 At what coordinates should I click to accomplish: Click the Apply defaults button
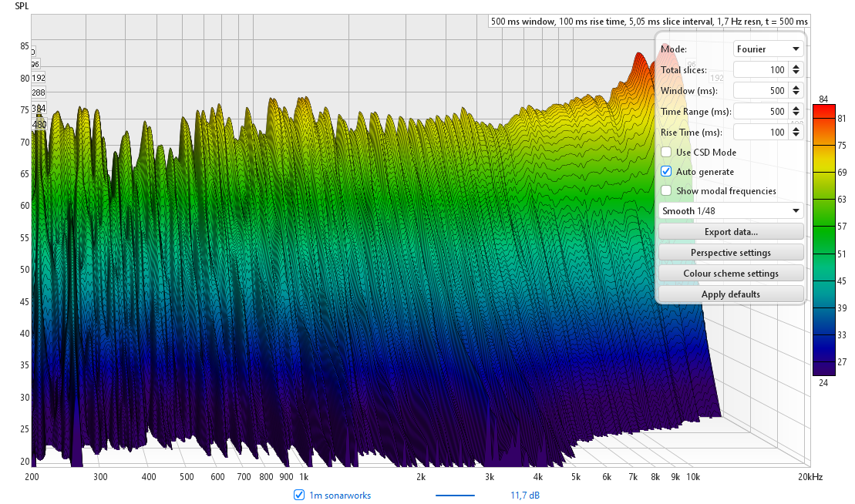(731, 294)
